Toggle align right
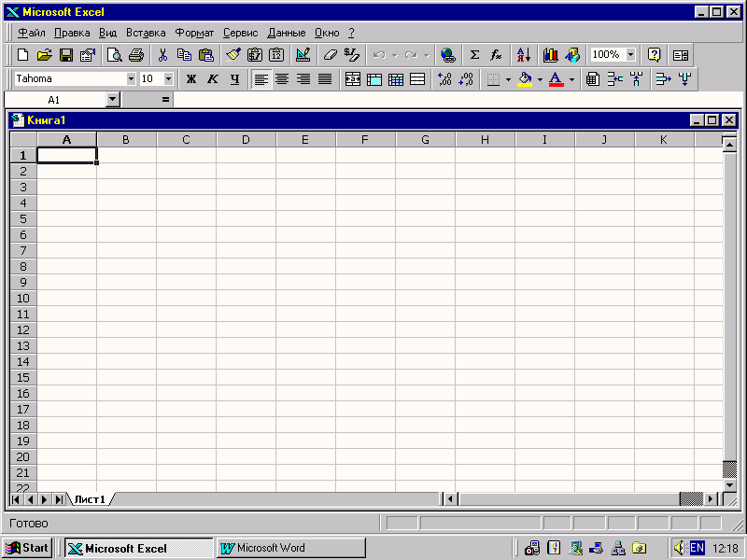747x560 pixels. pyautogui.click(x=303, y=78)
